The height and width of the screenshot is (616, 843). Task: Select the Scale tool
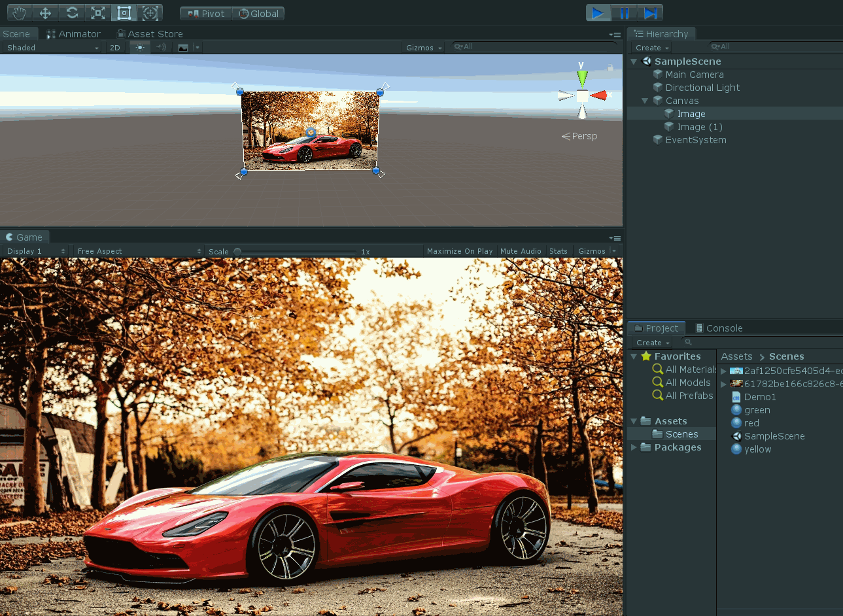coord(98,13)
